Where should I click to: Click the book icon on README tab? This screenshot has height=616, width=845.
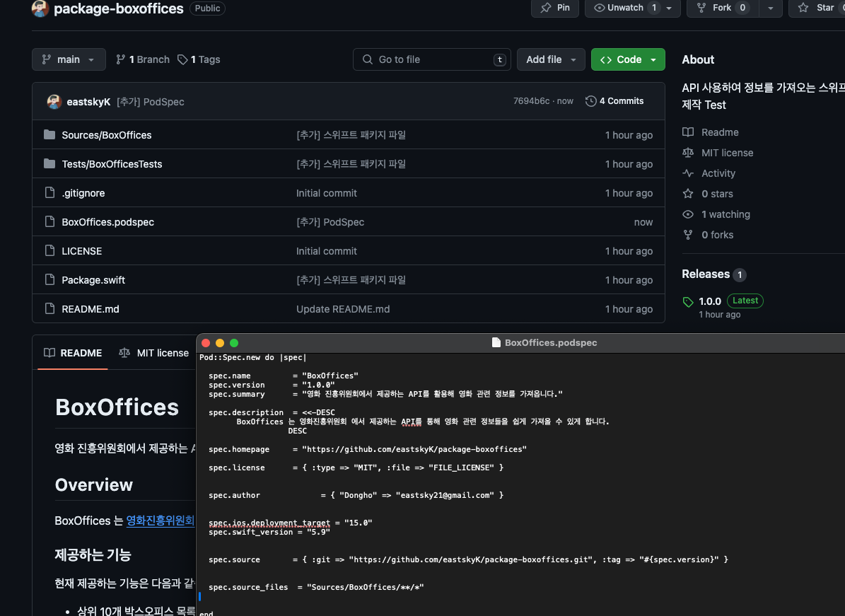(x=49, y=353)
